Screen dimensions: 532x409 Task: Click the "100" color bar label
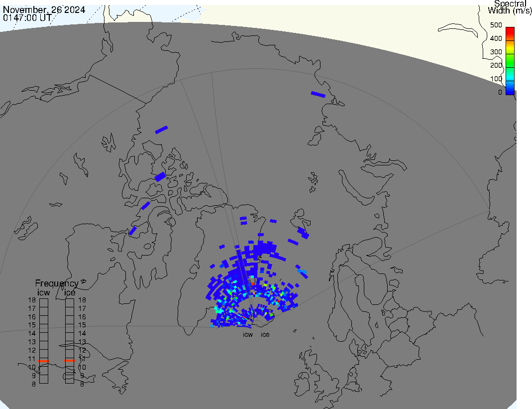[496, 79]
